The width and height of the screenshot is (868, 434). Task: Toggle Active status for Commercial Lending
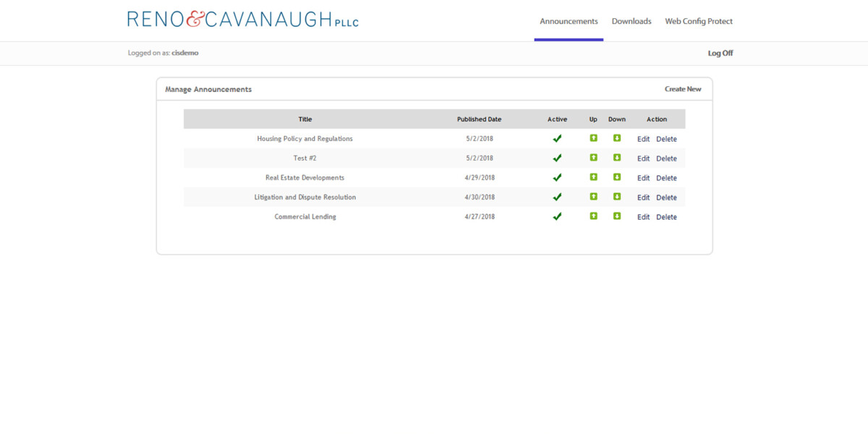pos(557,216)
